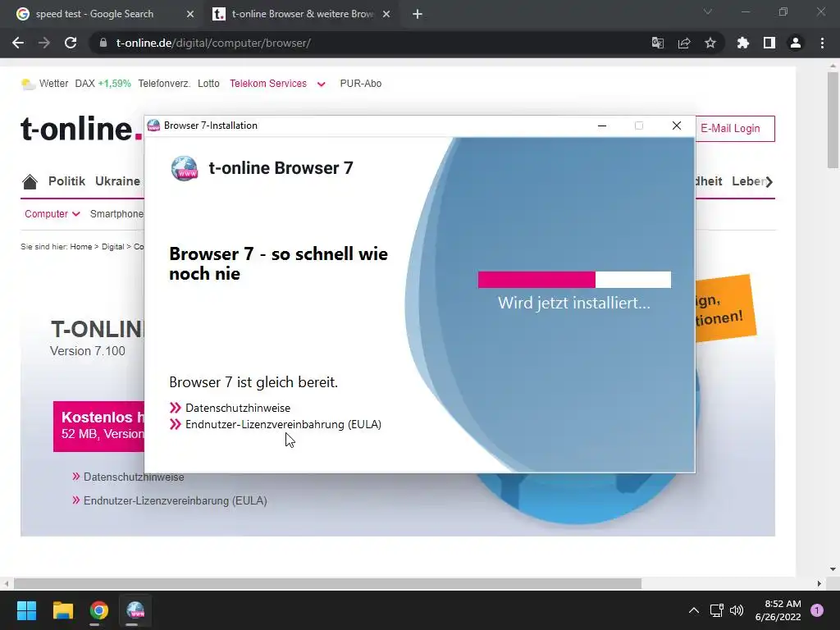Reload the t-online page
This screenshot has height=630, width=840.
click(x=71, y=43)
